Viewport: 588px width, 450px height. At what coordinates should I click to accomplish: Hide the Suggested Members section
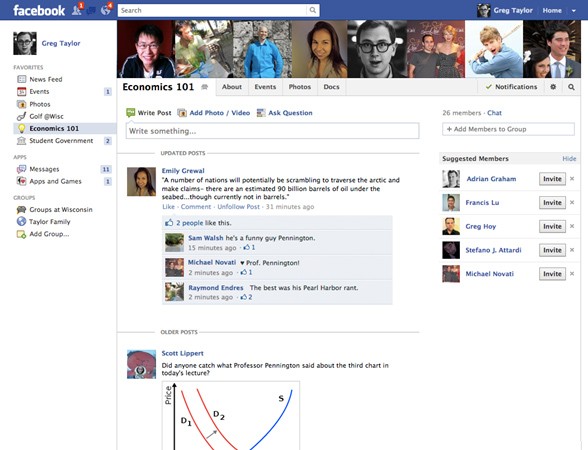pyautogui.click(x=569, y=159)
